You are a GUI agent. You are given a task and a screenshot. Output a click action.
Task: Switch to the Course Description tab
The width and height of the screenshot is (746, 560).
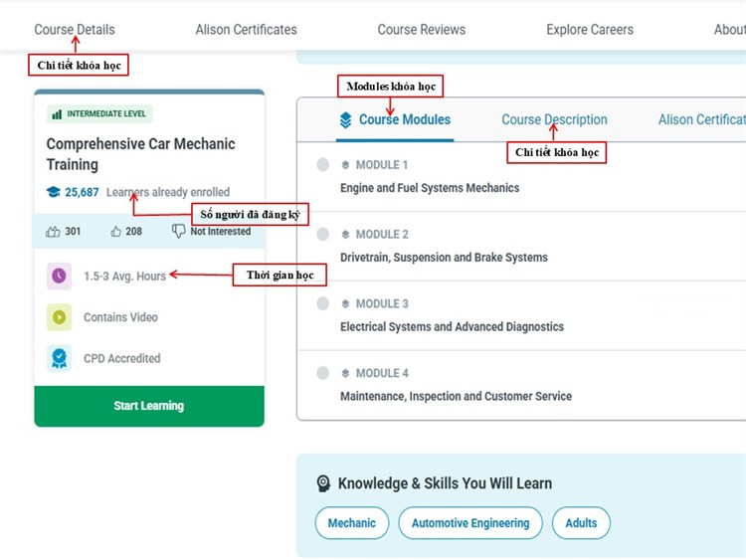click(x=554, y=119)
